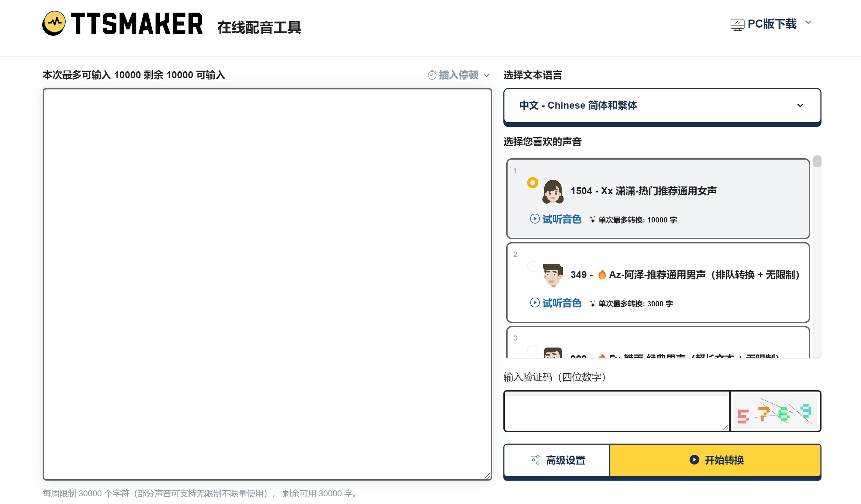Select the 潇潇 female voice radio button
The height and width of the screenshot is (504, 861).
click(x=533, y=182)
